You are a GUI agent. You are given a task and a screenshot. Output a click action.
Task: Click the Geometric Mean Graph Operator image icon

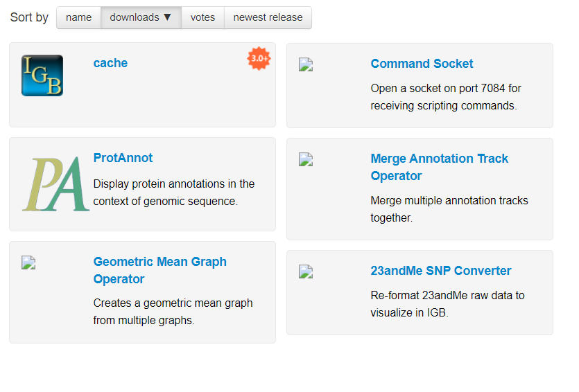28,262
